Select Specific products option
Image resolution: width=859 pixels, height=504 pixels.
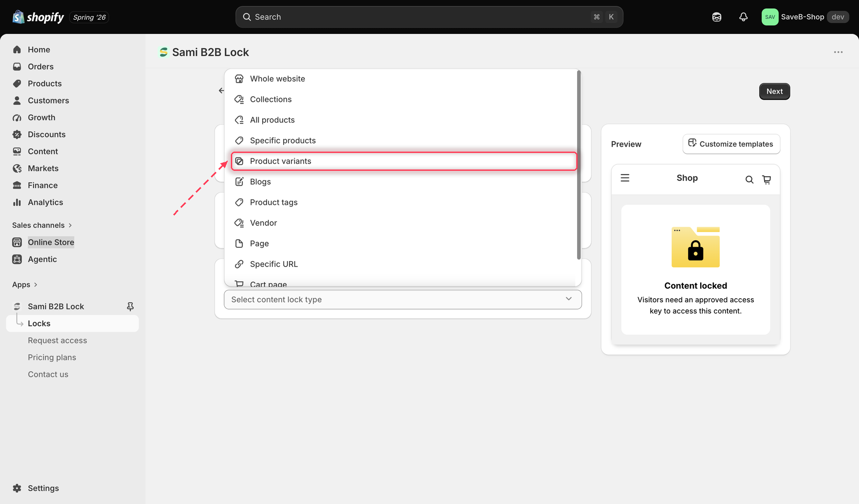pos(404,140)
